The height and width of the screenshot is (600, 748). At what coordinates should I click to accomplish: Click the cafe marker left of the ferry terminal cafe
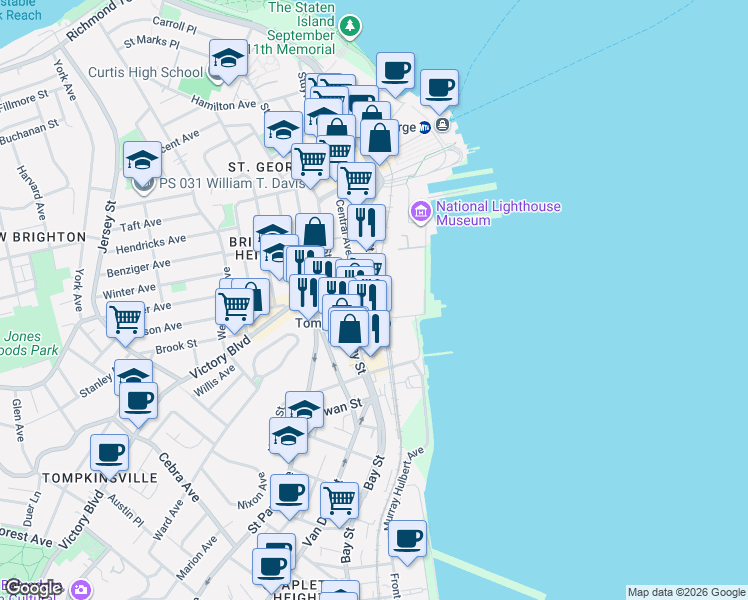pyautogui.click(x=395, y=74)
